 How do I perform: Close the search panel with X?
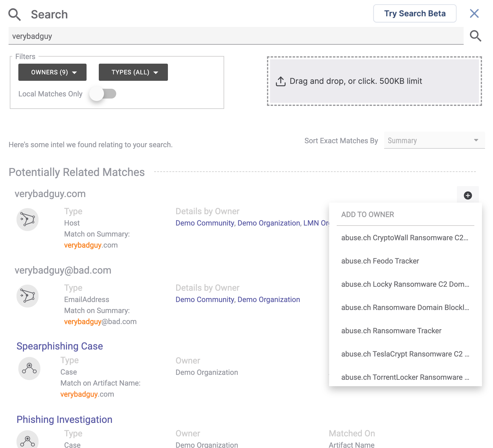coord(474,13)
